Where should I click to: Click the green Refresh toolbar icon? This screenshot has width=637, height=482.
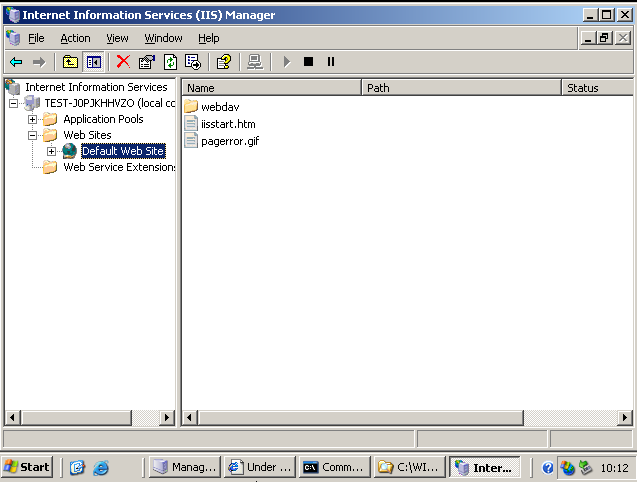click(x=170, y=62)
